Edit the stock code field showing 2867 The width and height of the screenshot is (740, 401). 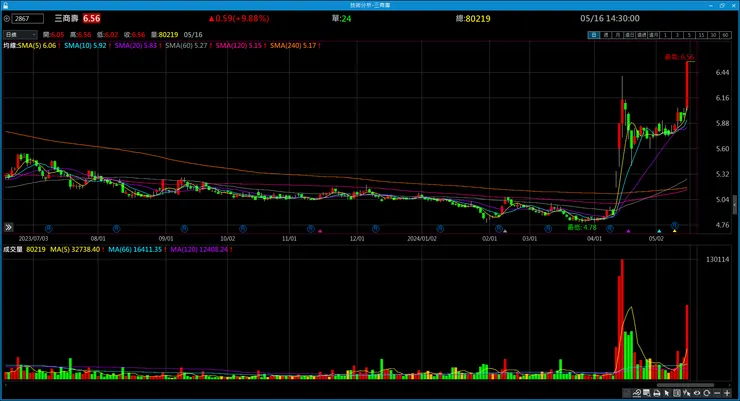coord(28,18)
